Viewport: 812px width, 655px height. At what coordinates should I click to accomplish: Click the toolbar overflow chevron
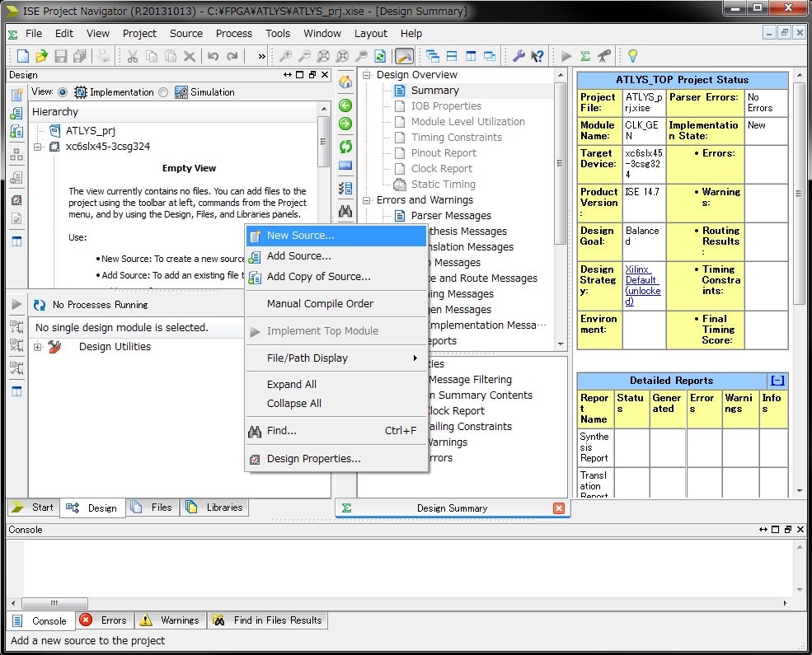pos(261,56)
